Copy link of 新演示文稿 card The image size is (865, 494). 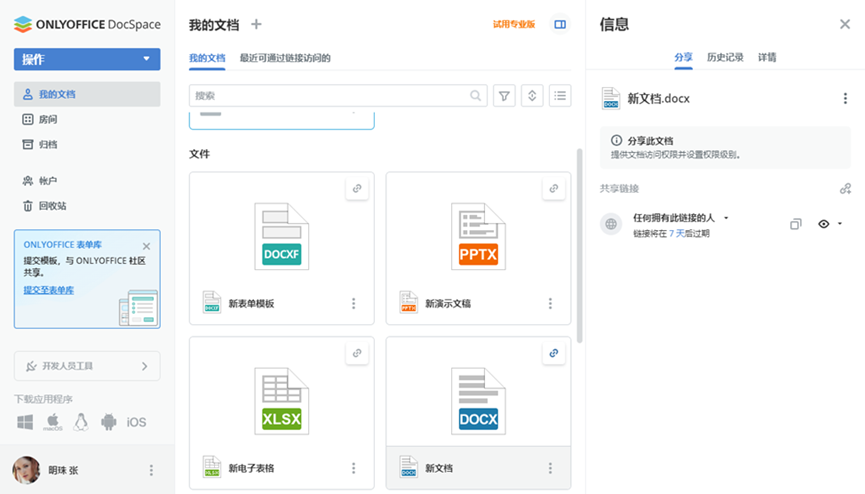554,189
